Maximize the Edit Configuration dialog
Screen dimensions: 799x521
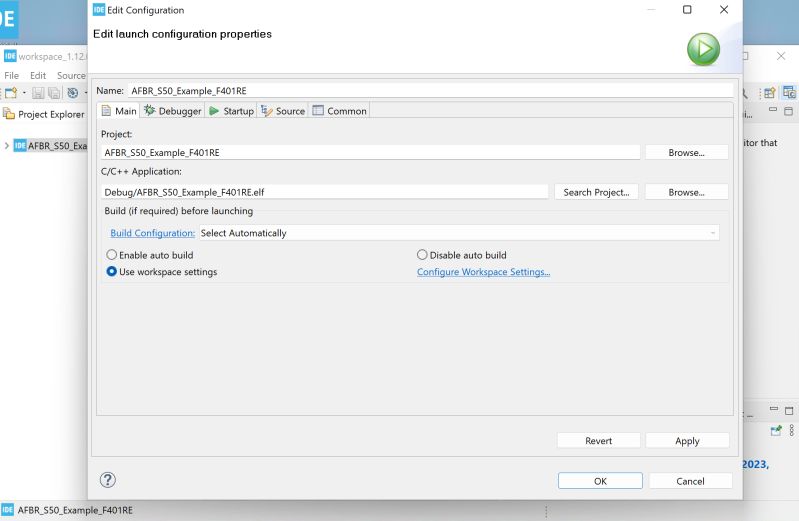point(687,10)
